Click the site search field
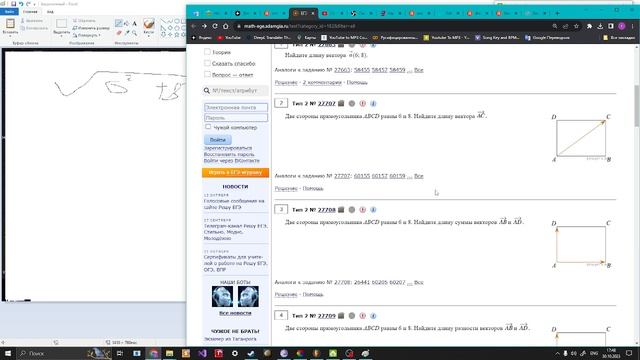 tap(236, 90)
